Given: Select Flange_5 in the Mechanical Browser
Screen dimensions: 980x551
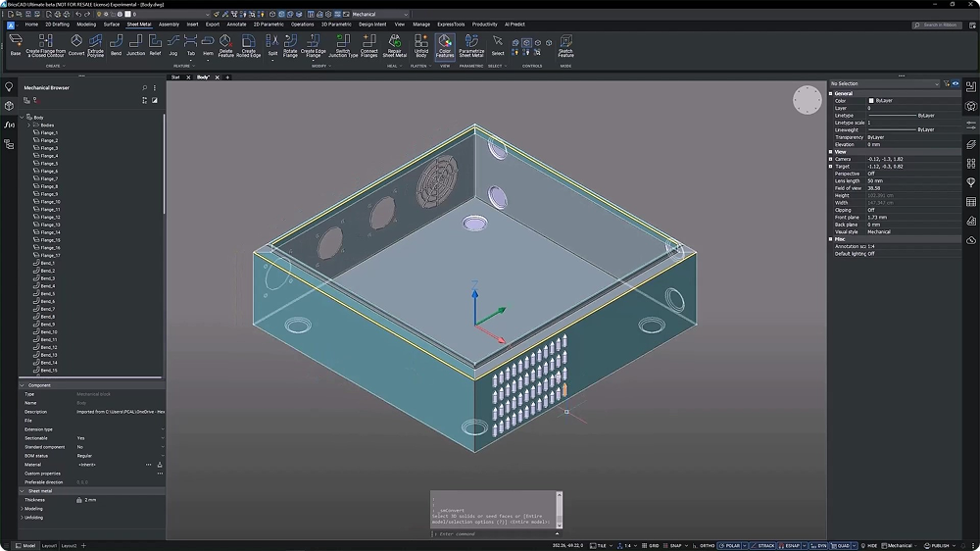Looking at the screenshot, I should [x=49, y=164].
